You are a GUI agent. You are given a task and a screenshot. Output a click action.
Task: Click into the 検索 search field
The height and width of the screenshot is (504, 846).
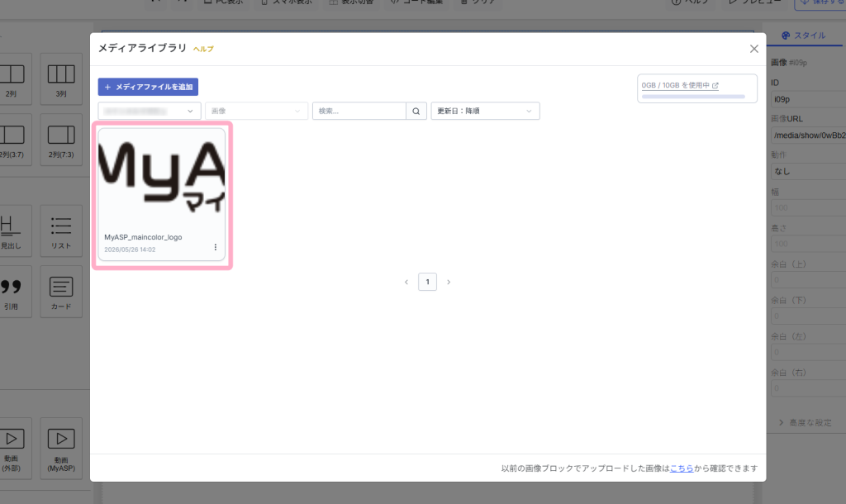click(359, 112)
